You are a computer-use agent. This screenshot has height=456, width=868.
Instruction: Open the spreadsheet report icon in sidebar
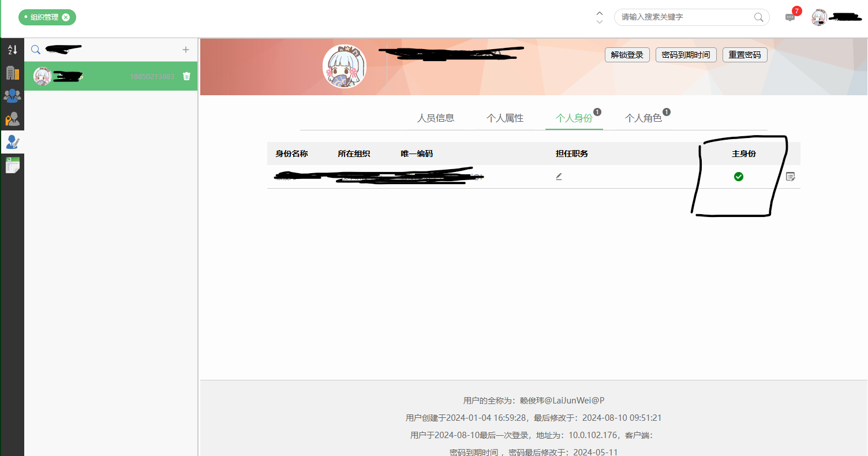[x=12, y=165]
